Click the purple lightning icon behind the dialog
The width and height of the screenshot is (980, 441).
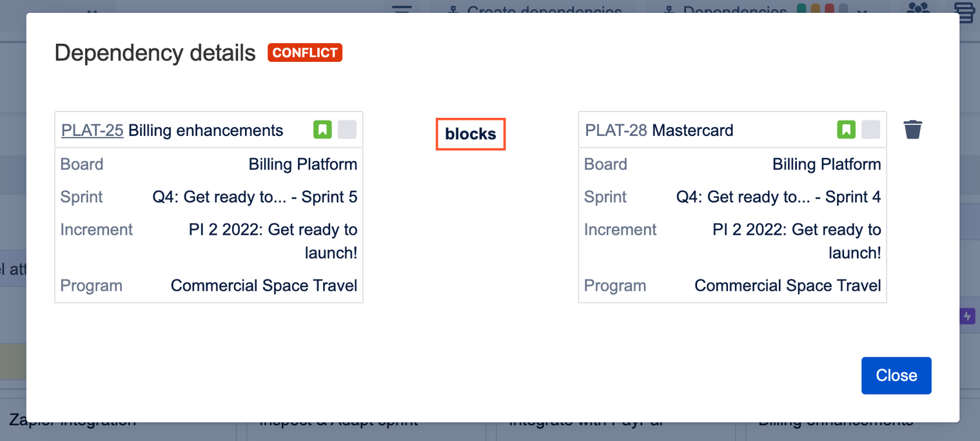pyautogui.click(x=967, y=316)
